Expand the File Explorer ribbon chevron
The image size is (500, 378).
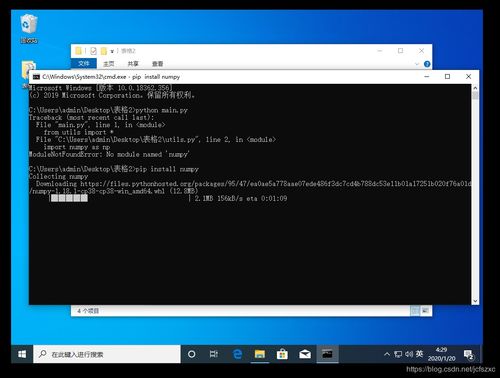click(417, 64)
